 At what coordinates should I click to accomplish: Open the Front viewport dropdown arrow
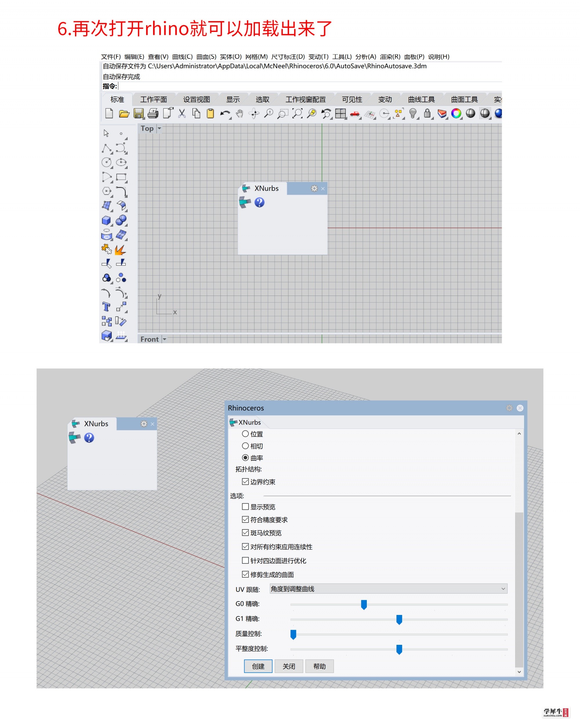pos(164,339)
